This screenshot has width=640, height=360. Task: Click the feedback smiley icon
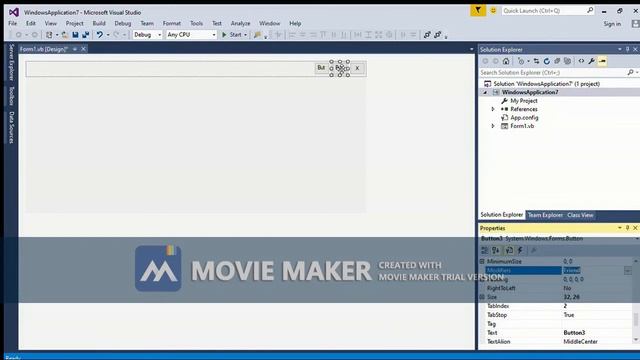pyautogui.click(x=493, y=11)
